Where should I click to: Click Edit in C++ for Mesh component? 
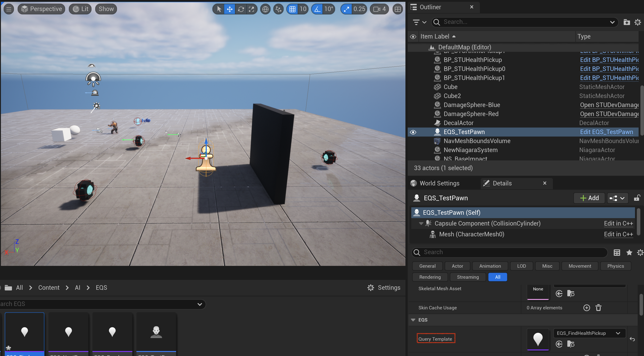click(618, 234)
